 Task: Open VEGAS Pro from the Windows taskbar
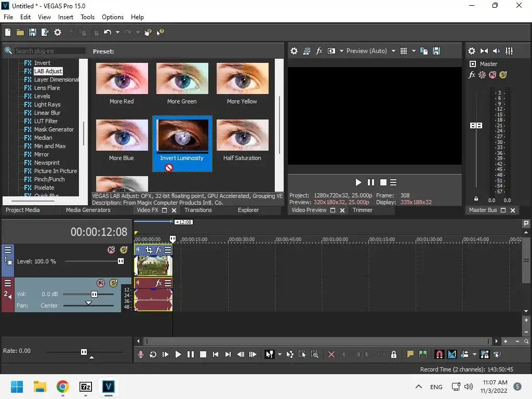coord(109,387)
